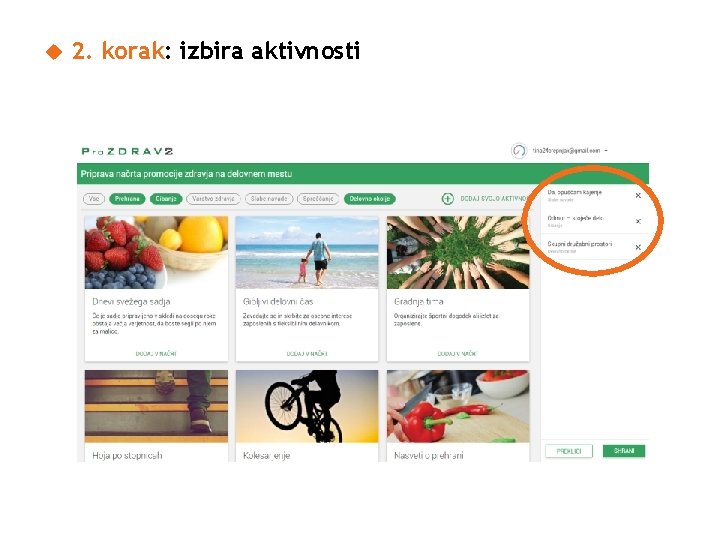Screen dimensions: 720x540
Task: Toggle the 'Gibanje' filter chip
Action: tap(166, 199)
